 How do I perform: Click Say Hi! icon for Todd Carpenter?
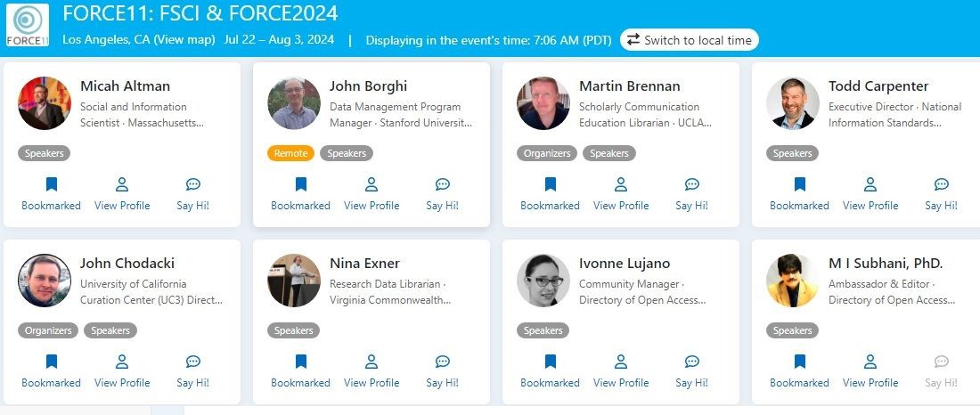(941, 185)
